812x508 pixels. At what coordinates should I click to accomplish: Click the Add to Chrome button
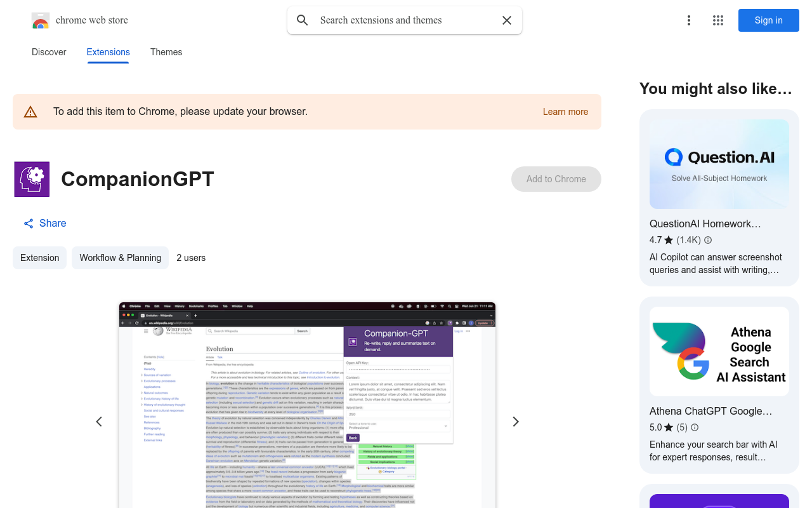point(556,179)
